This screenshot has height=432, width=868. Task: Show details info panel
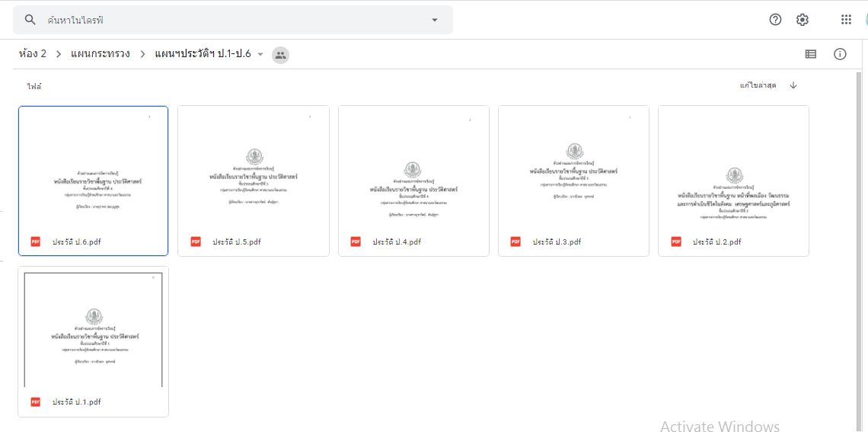point(840,54)
